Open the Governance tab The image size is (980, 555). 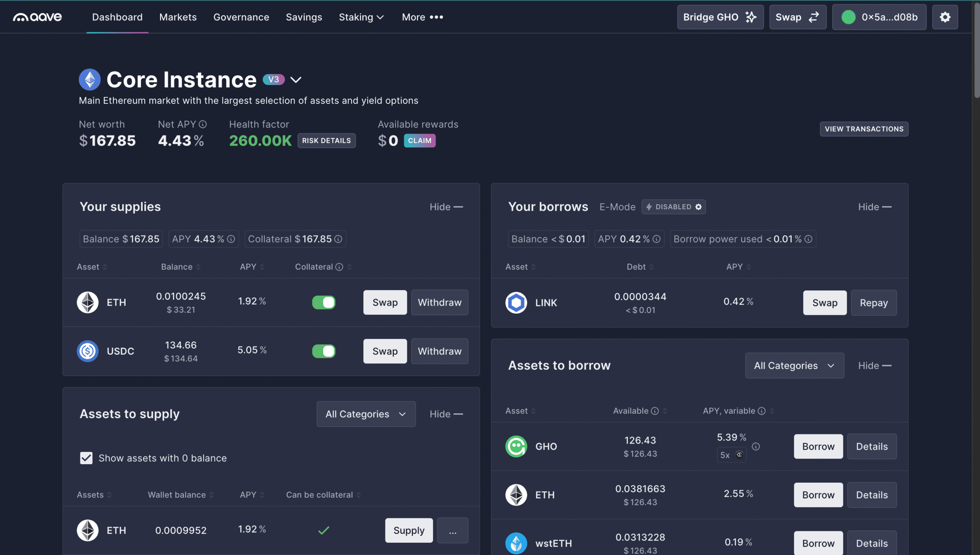point(241,17)
